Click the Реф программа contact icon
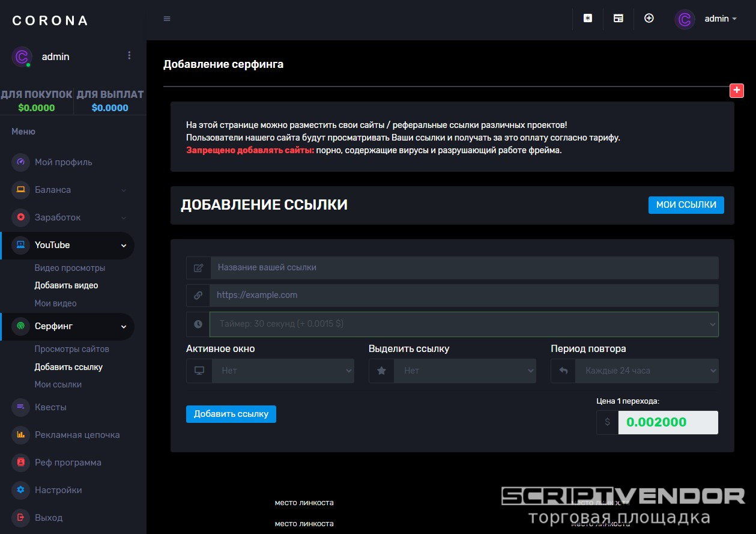756x534 pixels. [x=20, y=463]
